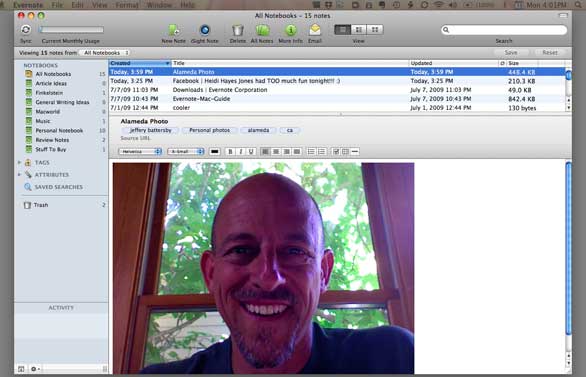The width and height of the screenshot is (586, 377).
Task: Click the Email envelope icon
Action: tap(315, 30)
